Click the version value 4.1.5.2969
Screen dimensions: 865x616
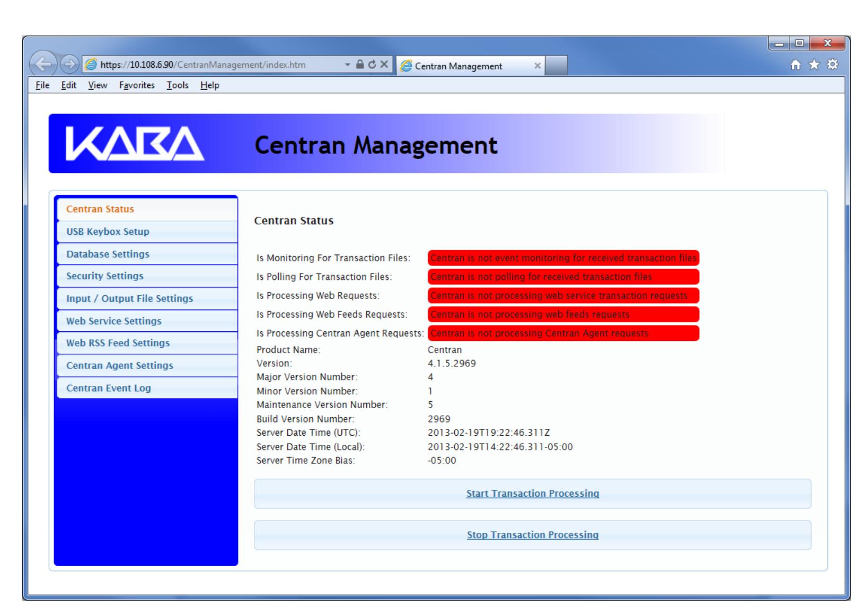pos(452,364)
